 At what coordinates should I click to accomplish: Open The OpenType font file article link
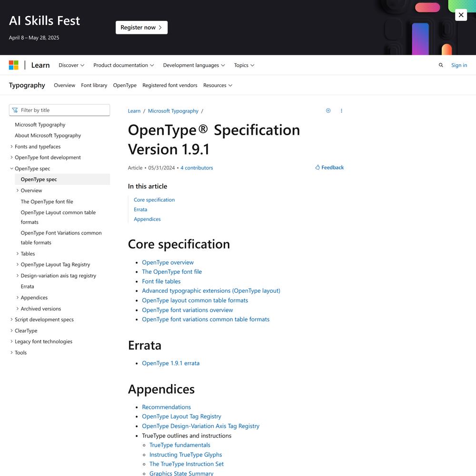pos(172,272)
